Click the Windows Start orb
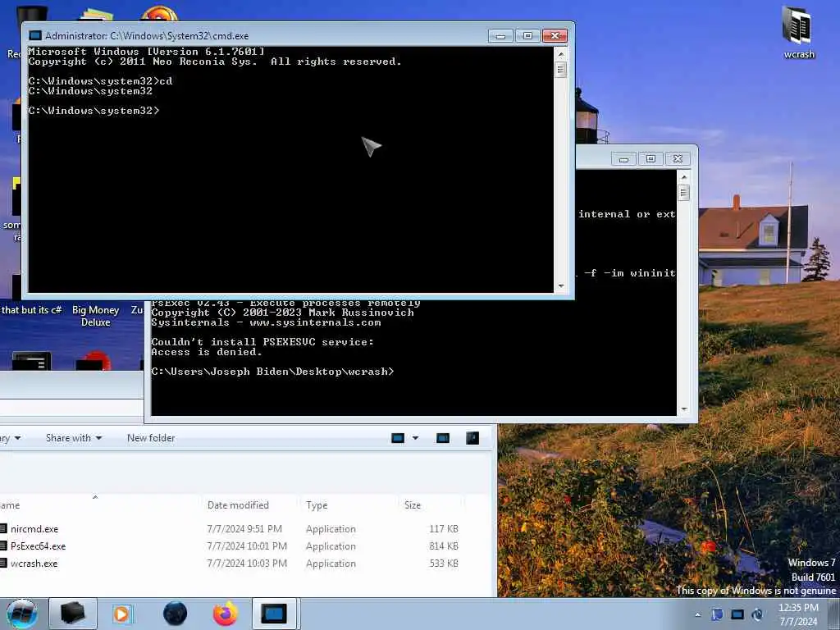 pyautogui.click(x=22, y=614)
